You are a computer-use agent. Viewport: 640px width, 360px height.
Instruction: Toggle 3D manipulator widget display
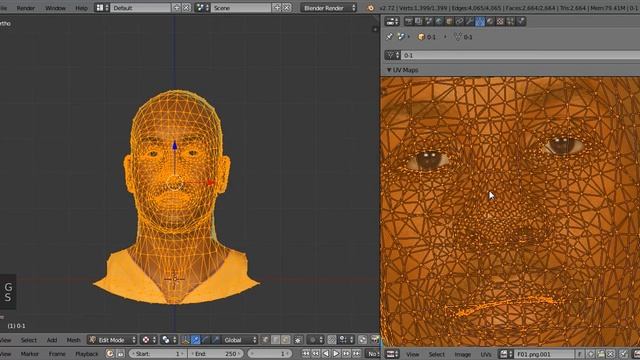click(185, 340)
